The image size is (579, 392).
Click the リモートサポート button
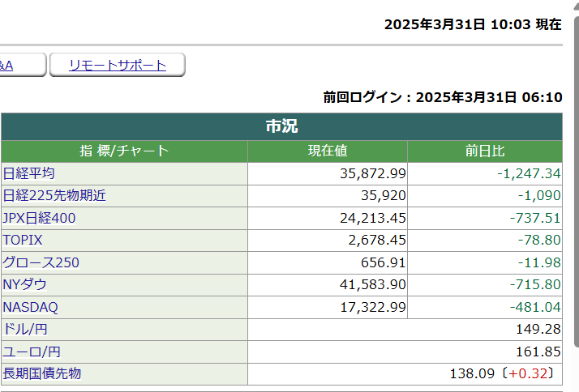point(118,66)
